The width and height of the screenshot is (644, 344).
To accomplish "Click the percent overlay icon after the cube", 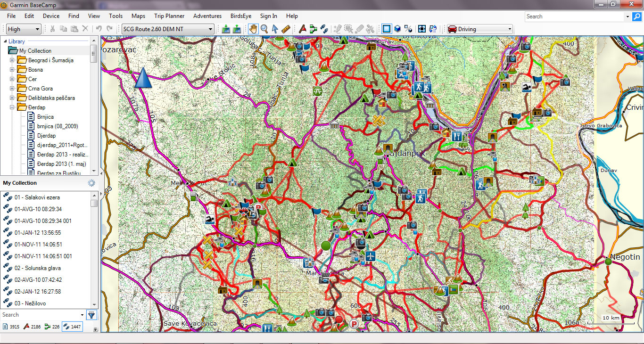I will tap(408, 29).
